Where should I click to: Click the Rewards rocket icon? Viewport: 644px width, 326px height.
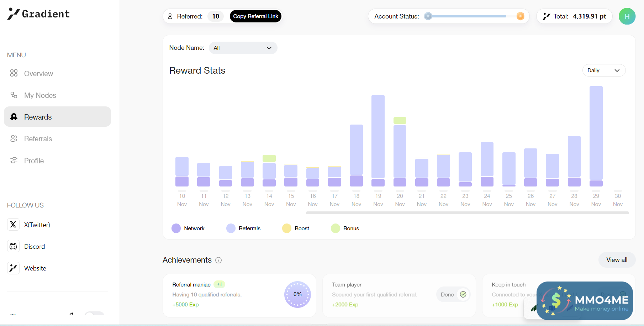[14, 117]
